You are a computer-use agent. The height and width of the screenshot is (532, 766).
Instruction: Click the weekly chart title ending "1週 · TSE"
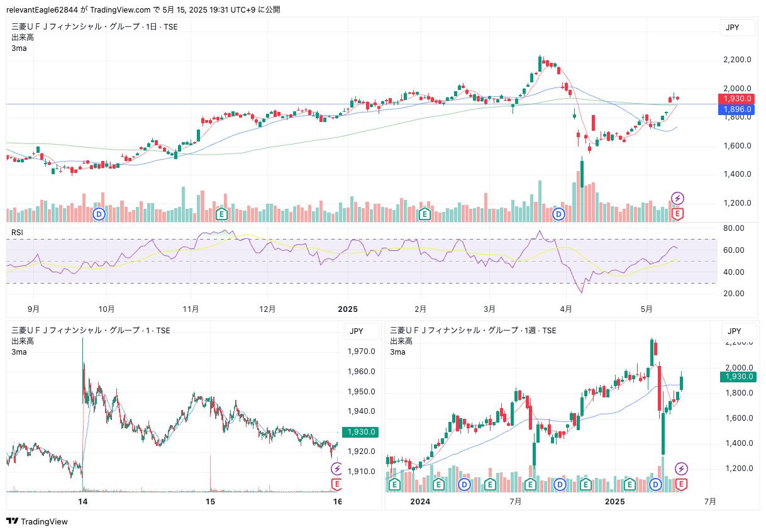(x=473, y=330)
